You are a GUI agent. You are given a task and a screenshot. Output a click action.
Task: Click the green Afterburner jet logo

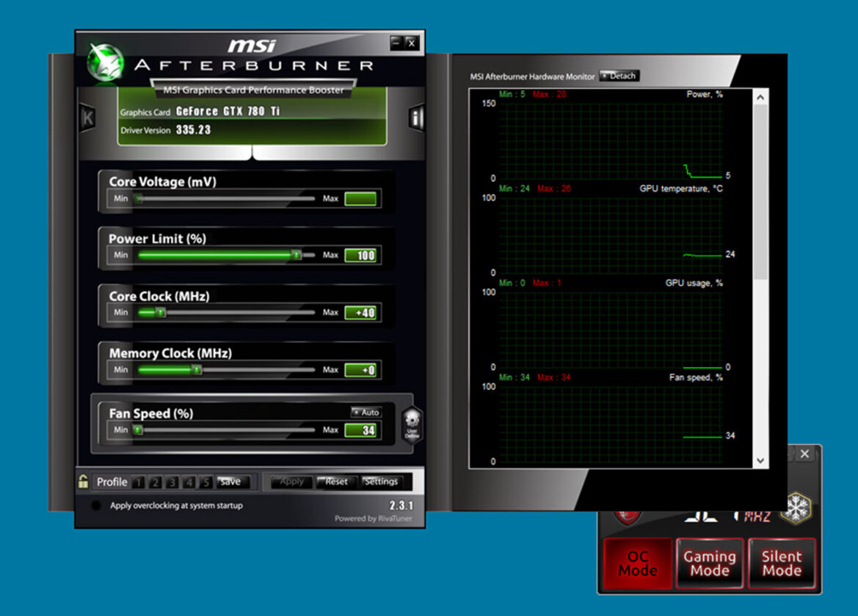point(106,62)
